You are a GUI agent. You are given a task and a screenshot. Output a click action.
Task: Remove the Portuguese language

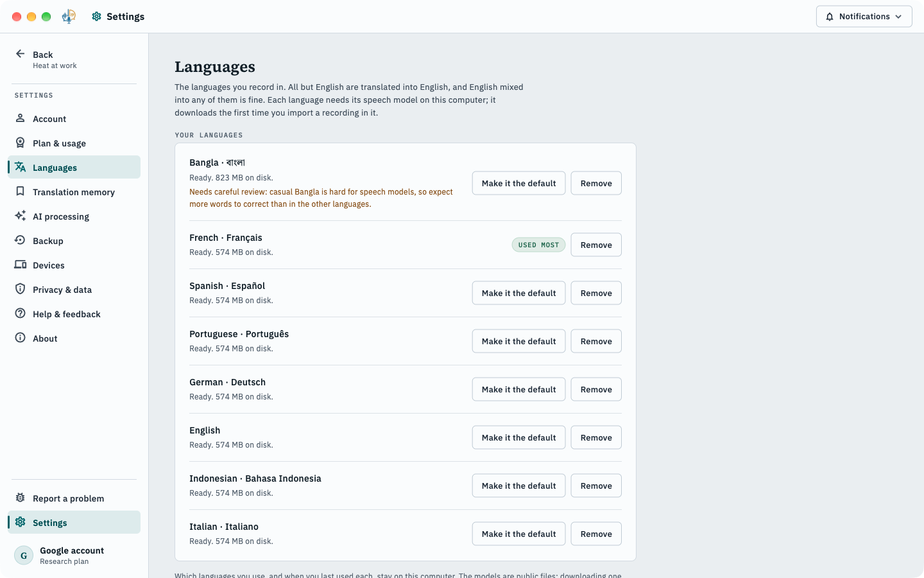(x=596, y=341)
